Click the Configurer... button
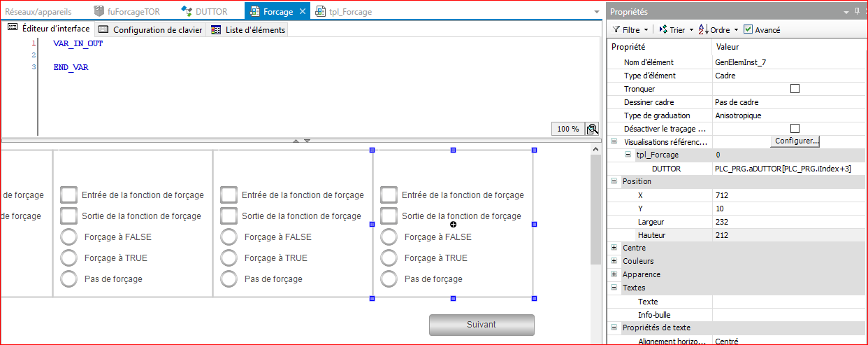 (x=795, y=141)
